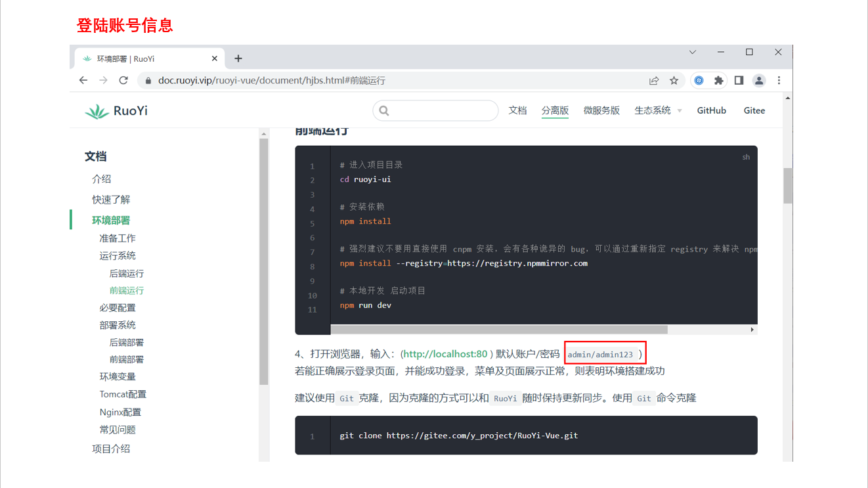Click the search magnifier icon
Viewport: 868px width, 488px height.
(384, 111)
